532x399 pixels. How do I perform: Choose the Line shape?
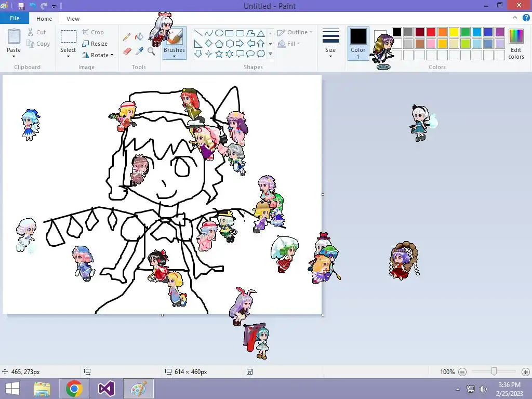(198, 33)
